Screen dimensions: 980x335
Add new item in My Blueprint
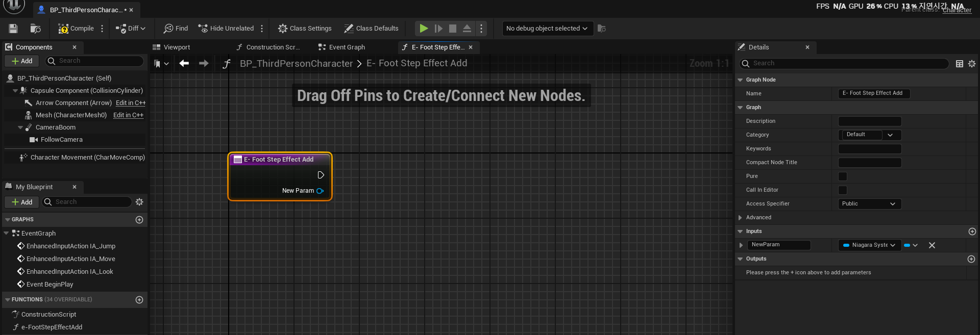pos(22,202)
